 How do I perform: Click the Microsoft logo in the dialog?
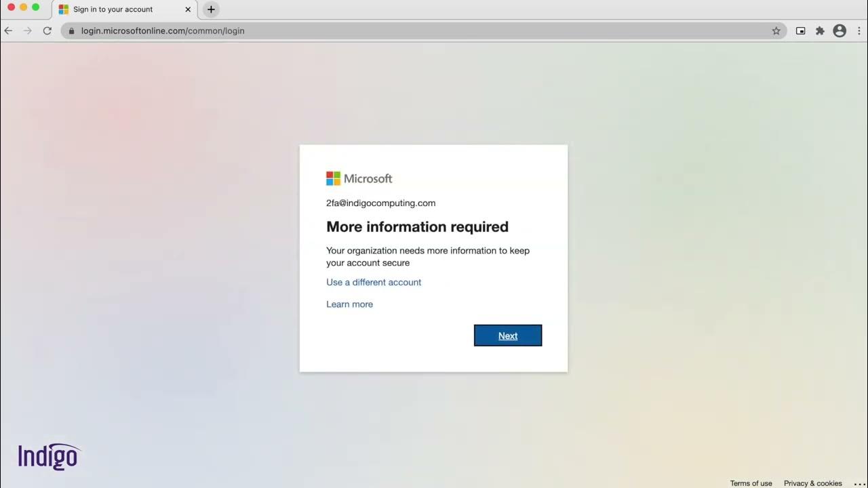(x=359, y=178)
